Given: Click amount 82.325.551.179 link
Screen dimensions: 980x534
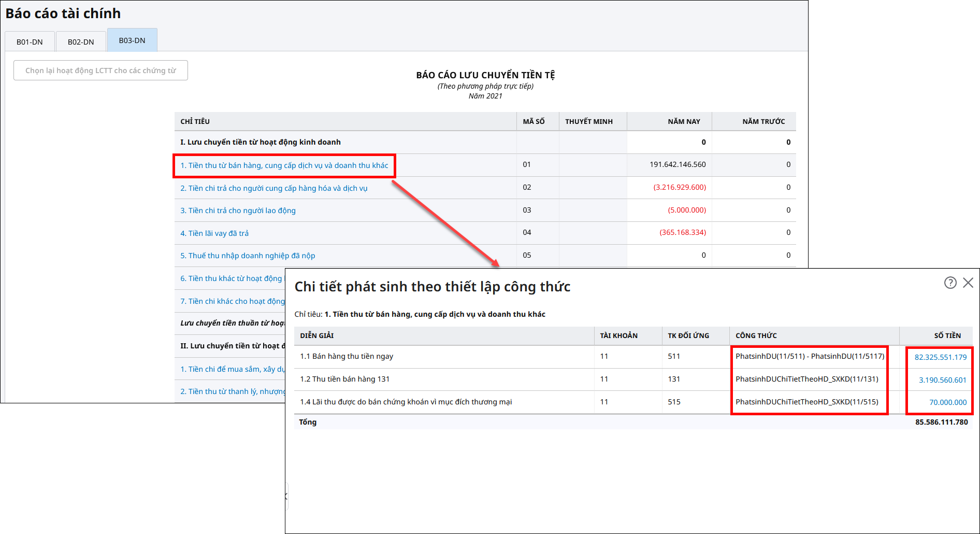Looking at the screenshot, I should 940,357.
